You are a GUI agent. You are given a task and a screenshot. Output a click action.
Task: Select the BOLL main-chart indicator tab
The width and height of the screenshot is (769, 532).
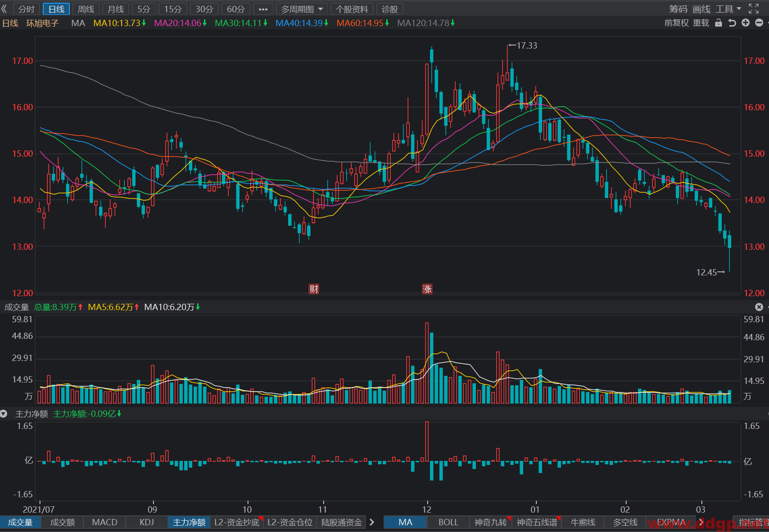448,522
